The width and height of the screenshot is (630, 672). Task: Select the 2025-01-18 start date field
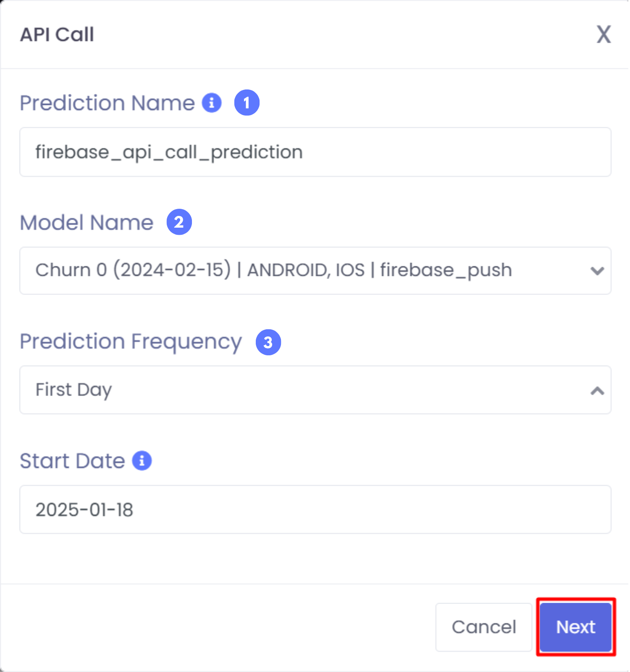[315, 509]
